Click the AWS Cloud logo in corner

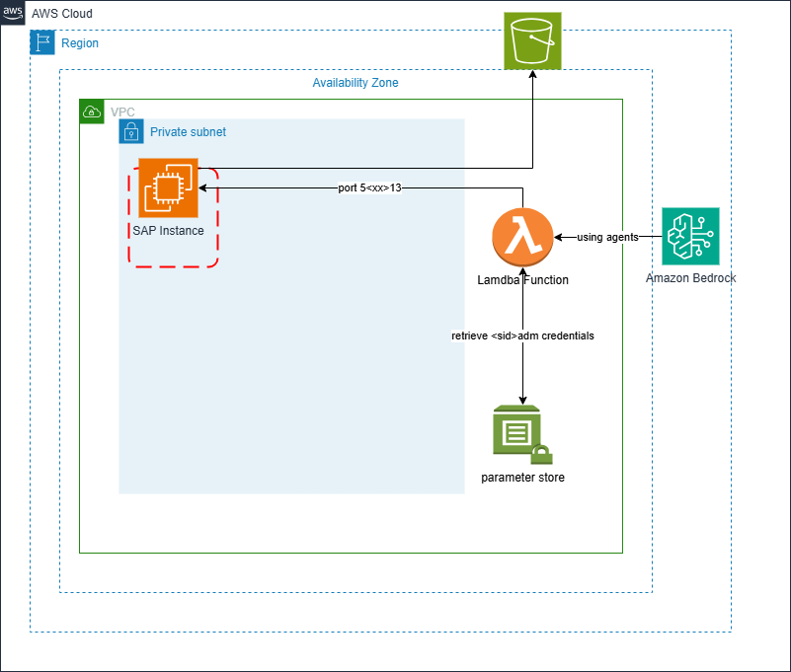click(14, 14)
